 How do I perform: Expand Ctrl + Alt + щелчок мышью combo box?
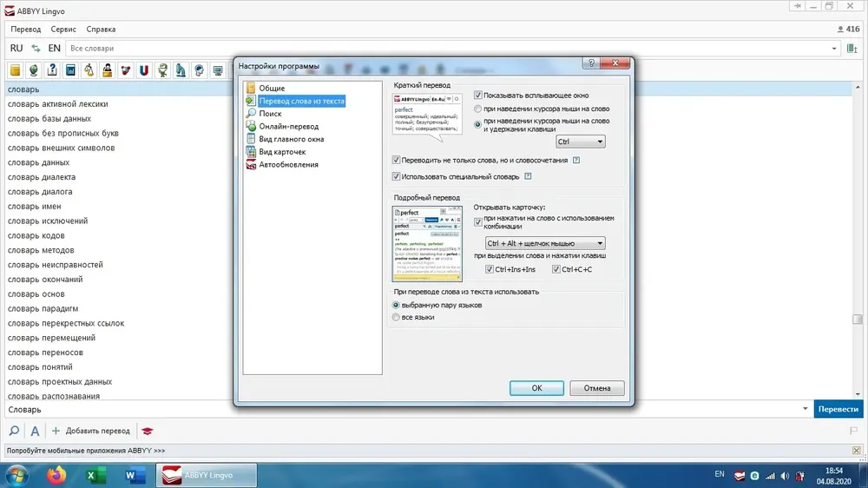pos(545,243)
